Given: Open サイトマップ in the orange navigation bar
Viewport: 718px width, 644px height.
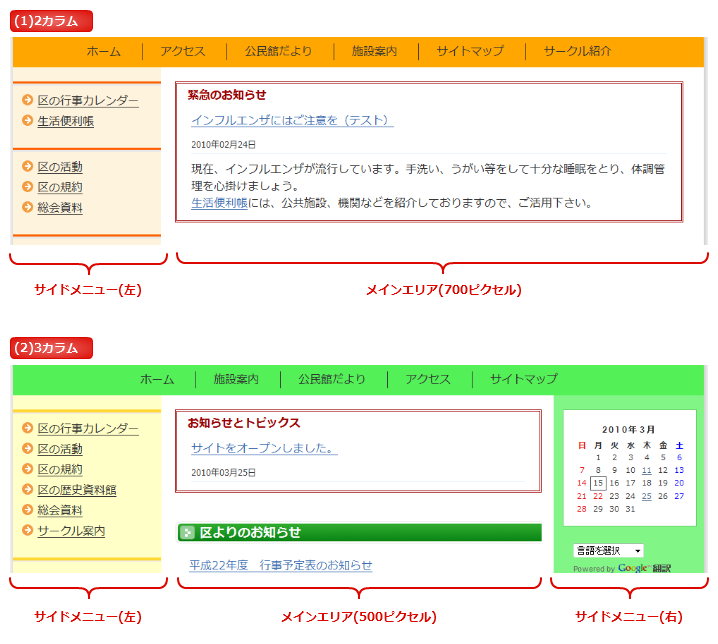Looking at the screenshot, I should point(470,51).
